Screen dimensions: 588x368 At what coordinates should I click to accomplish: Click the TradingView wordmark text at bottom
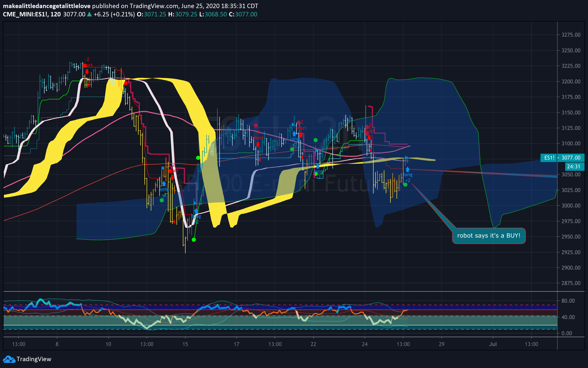pos(34,359)
